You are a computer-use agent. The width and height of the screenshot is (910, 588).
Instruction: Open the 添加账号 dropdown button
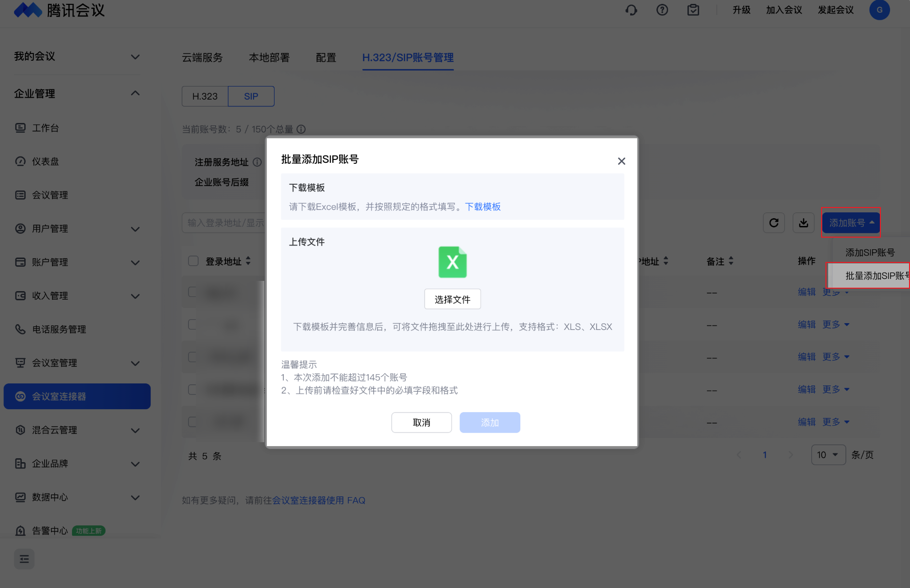click(x=851, y=223)
